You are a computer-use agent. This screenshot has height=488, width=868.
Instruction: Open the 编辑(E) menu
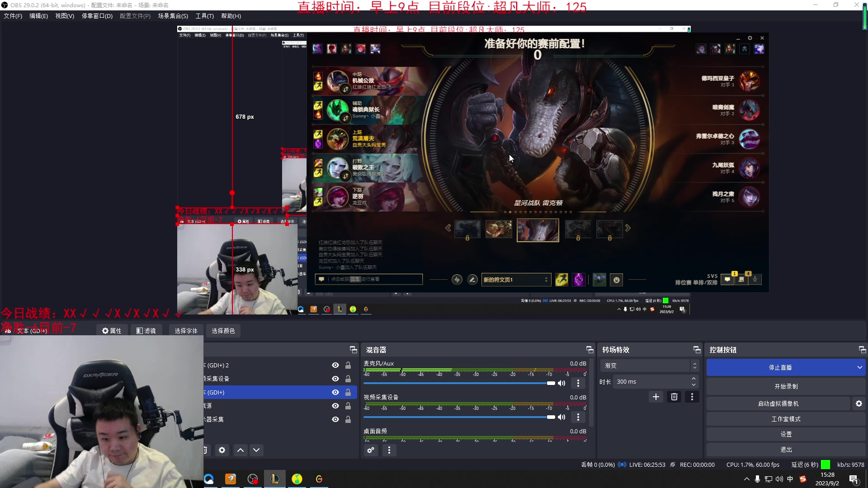(x=38, y=16)
